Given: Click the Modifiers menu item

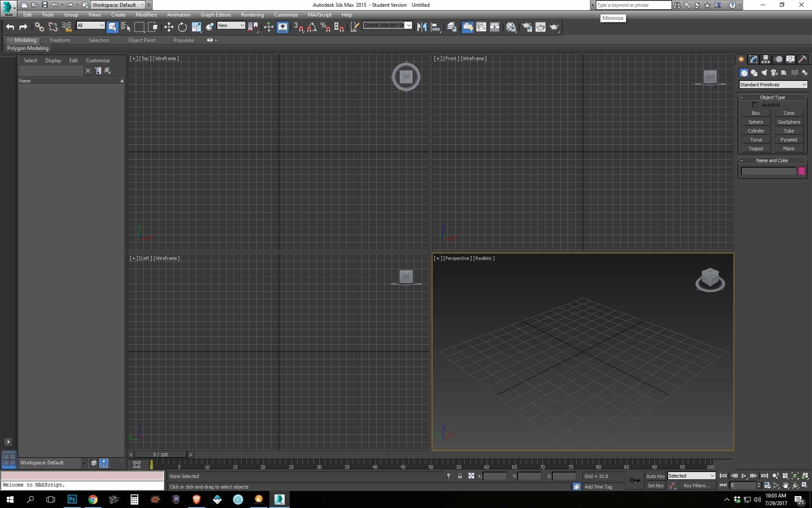Looking at the screenshot, I should coord(146,15).
